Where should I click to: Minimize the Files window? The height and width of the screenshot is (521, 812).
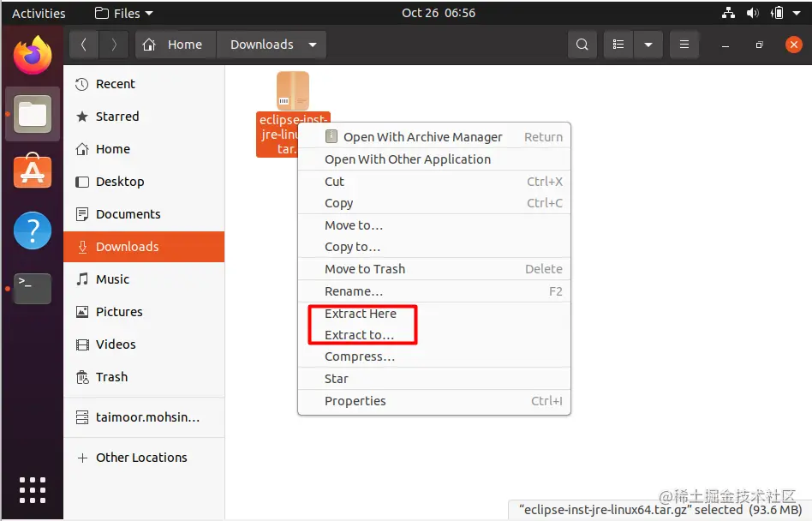725,45
